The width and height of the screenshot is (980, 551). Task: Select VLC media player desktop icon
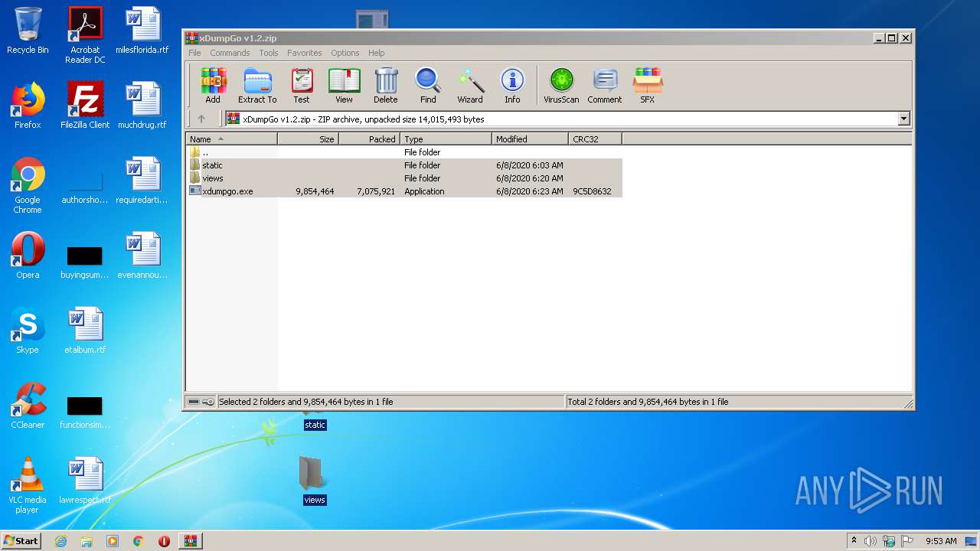[x=28, y=485]
